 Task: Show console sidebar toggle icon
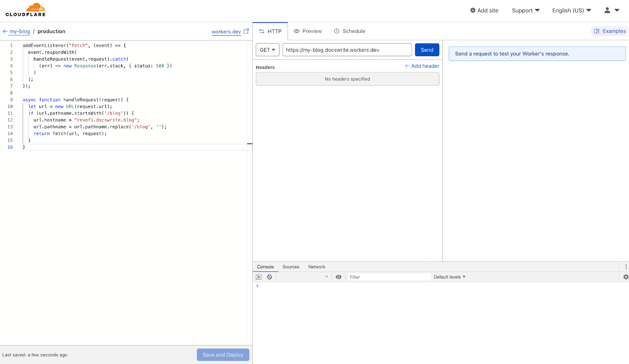click(259, 277)
